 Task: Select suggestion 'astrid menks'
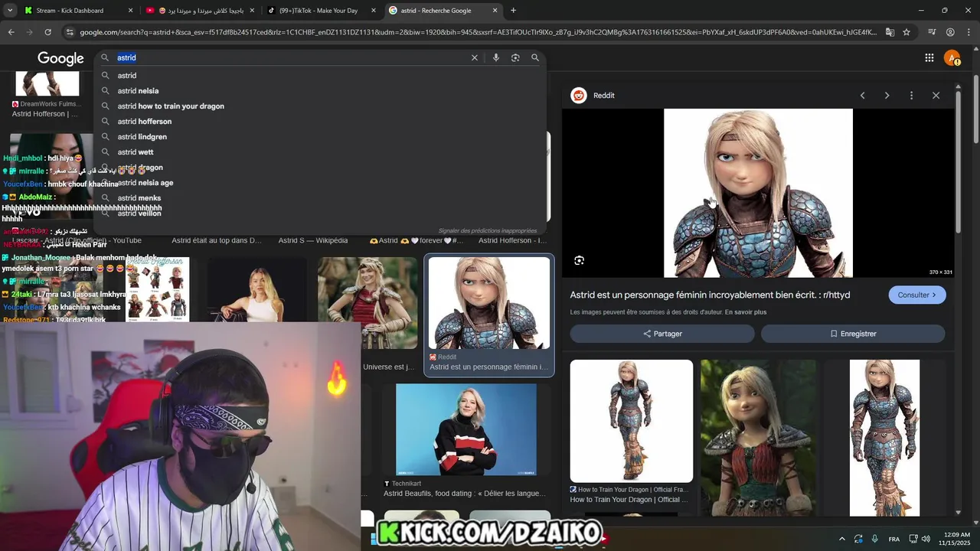click(139, 197)
